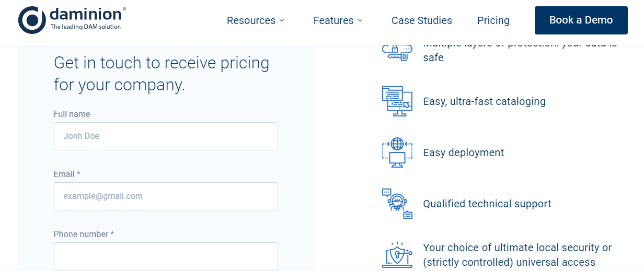Click the ultra-fast cataloging monitor icon
The image size is (644, 271).
tap(397, 101)
